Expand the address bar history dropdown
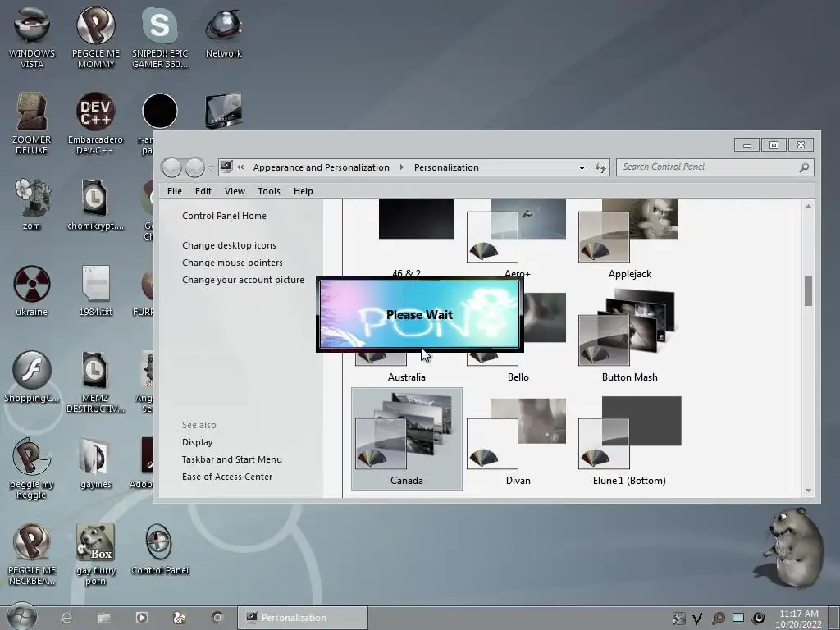The width and height of the screenshot is (840, 630). 582,167
